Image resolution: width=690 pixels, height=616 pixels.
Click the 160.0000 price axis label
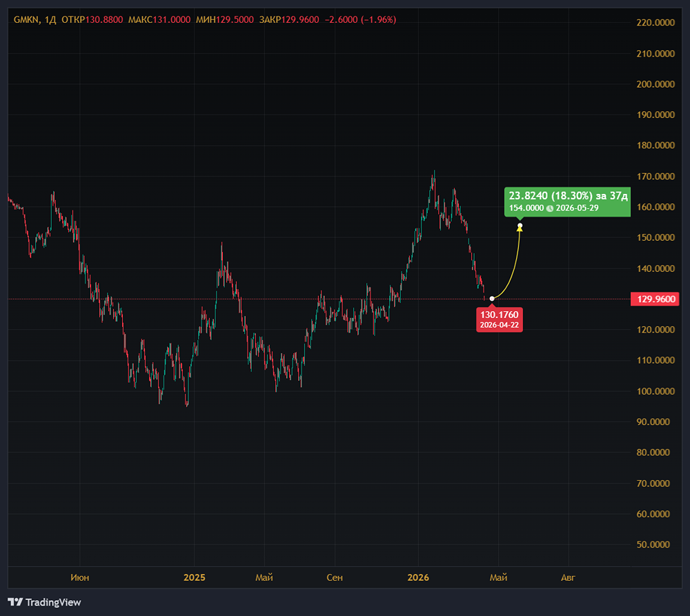(x=655, y=207)
